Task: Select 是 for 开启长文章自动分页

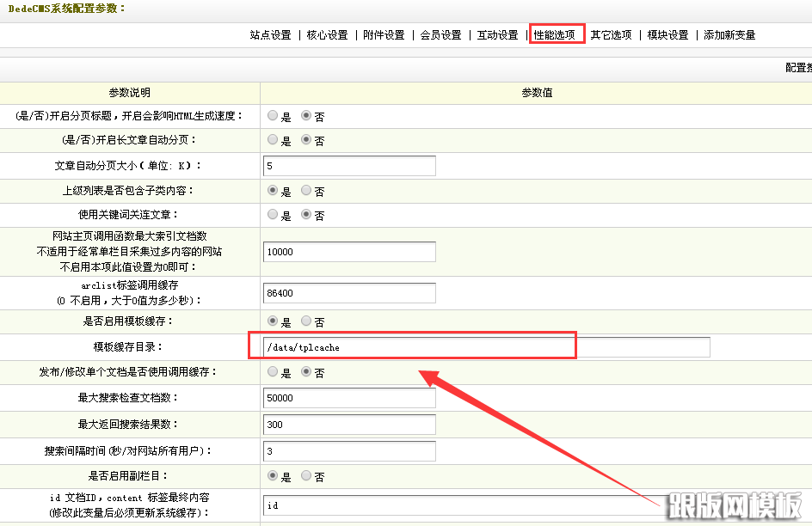Action: [x=273, y=140]
